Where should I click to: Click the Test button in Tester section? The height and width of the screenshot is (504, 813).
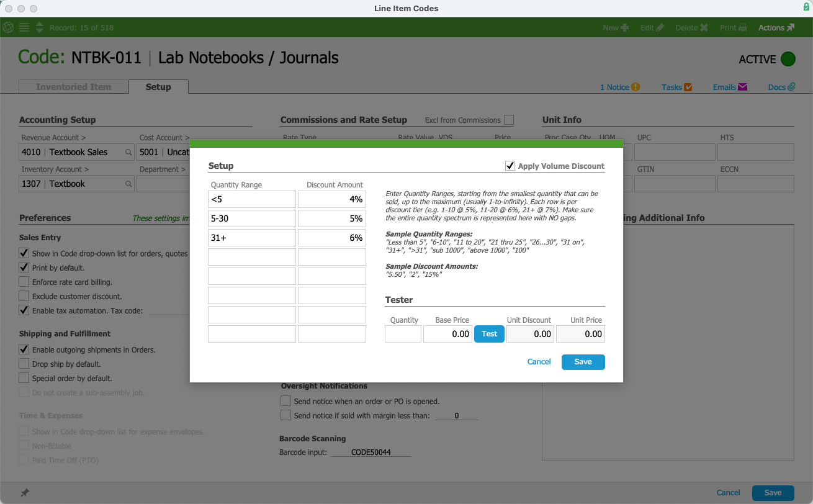489,334
